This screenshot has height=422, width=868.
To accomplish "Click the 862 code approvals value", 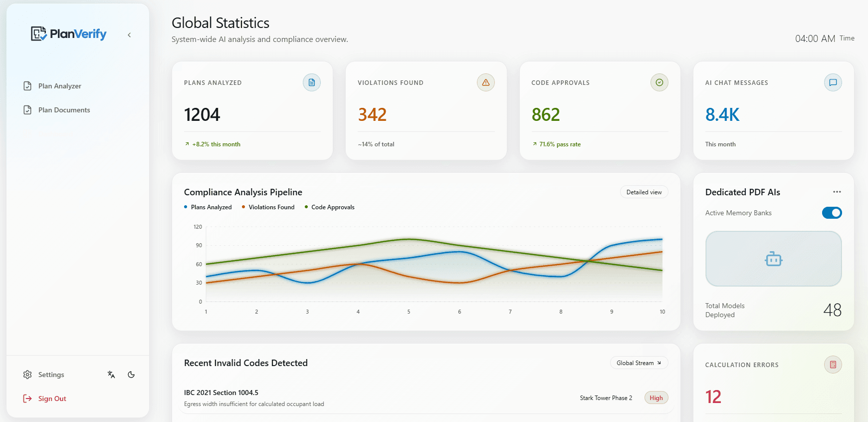I will coord(546,115).
